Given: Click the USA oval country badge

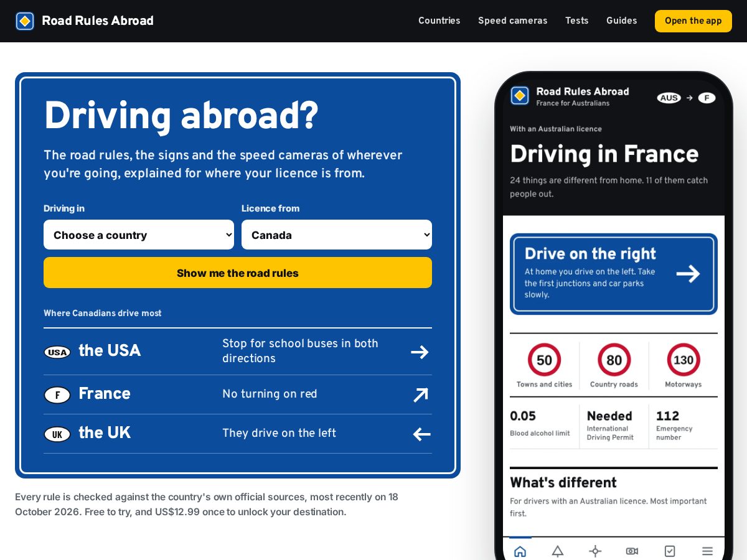Looking at the screenshot, I should (57, 352).
